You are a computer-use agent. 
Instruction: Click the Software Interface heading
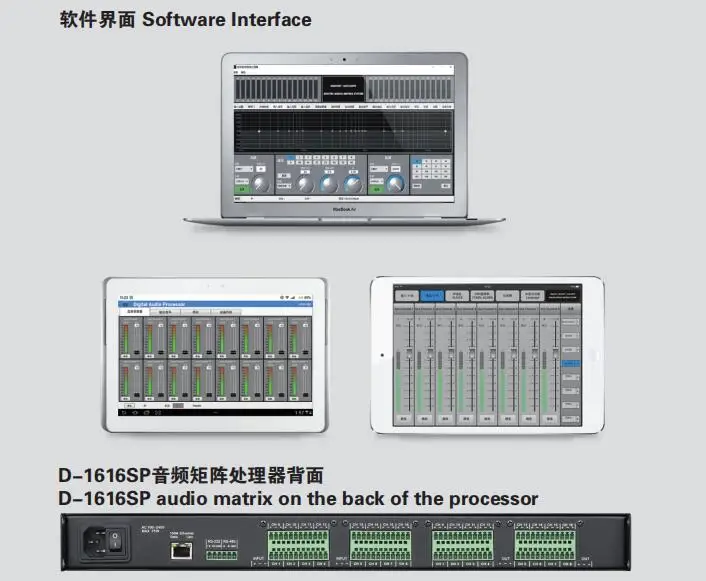click(227, 20)
